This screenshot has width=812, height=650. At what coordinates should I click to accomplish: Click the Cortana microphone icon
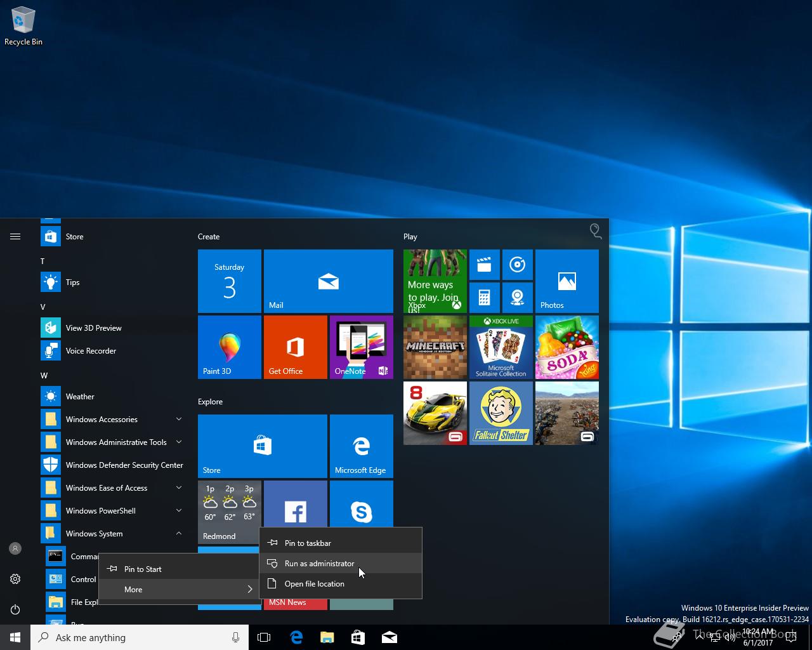(235, 637)
